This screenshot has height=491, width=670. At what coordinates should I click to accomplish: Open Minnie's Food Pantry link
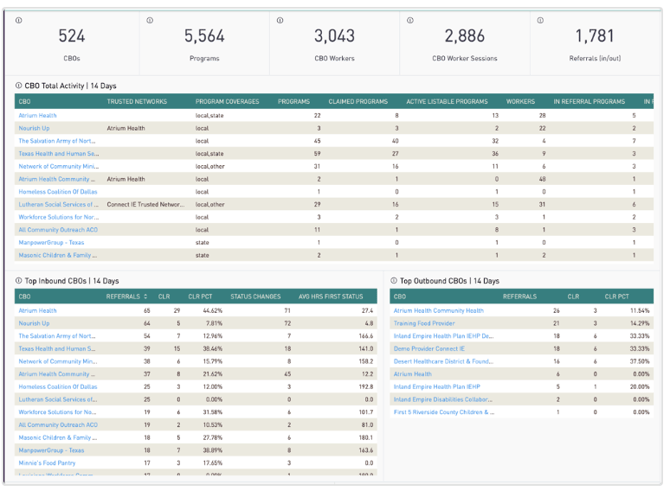[45, 463]
